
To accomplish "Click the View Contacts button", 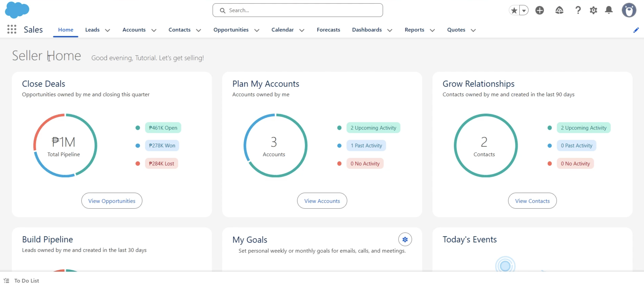I will [x=532, y=200].
